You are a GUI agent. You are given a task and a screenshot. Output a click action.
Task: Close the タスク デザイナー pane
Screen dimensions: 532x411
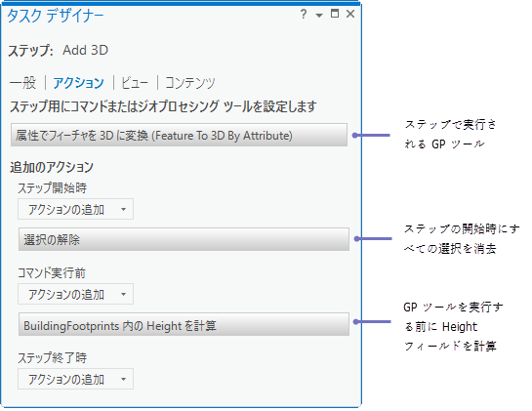pos(350,14)
